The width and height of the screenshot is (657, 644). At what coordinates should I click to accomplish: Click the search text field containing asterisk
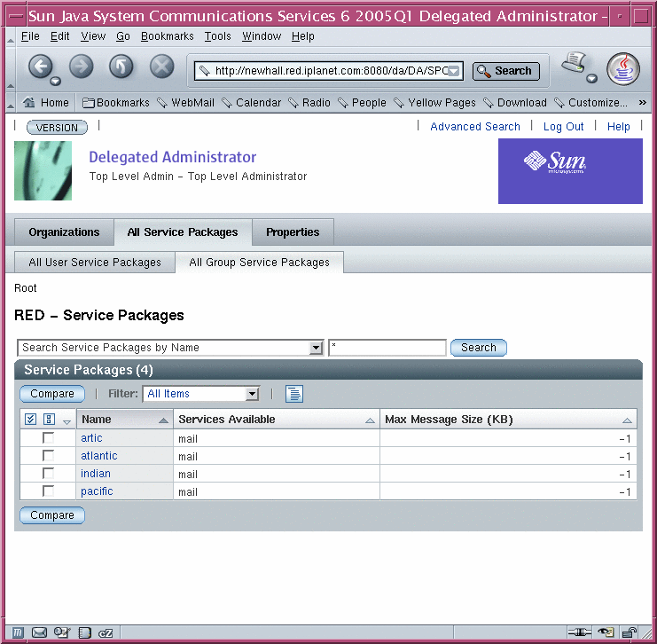tap(387, 348)
